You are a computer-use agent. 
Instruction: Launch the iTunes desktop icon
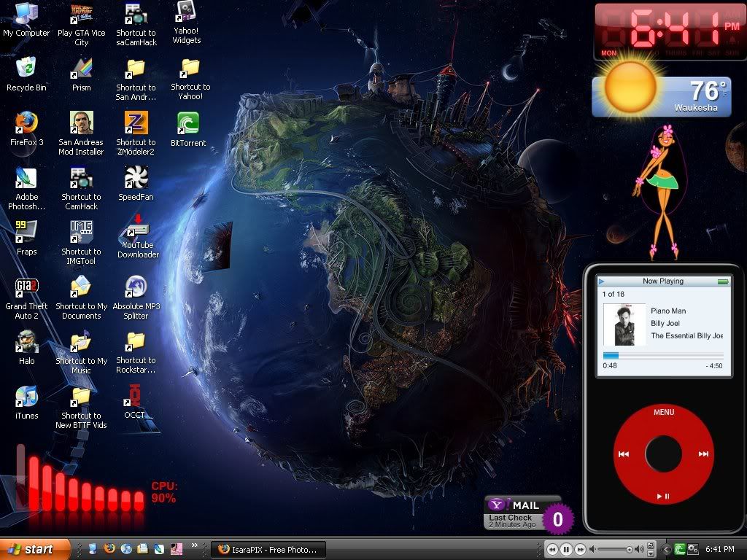[26, 397]
